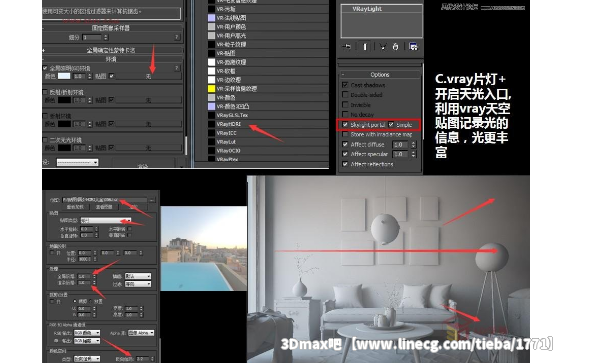Enable reflection/refraction environment checkbox

(45, 92)
